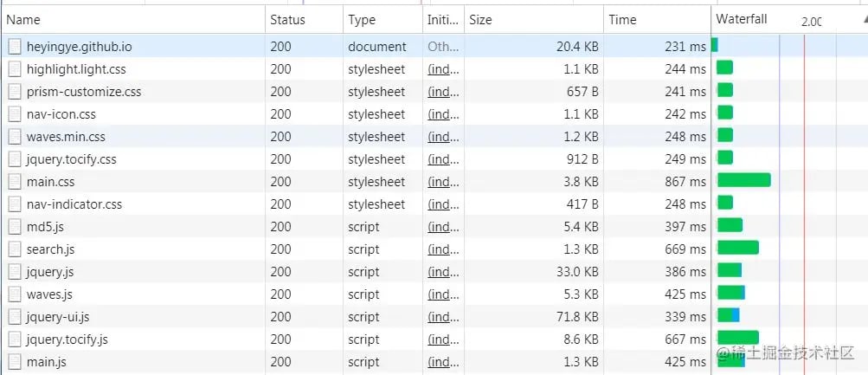Image resolution: width=868 pixels, height=375 pixels.
Task: Click the waterfall bar for heyingye.github.io
Action: click(x=715, y=45)
